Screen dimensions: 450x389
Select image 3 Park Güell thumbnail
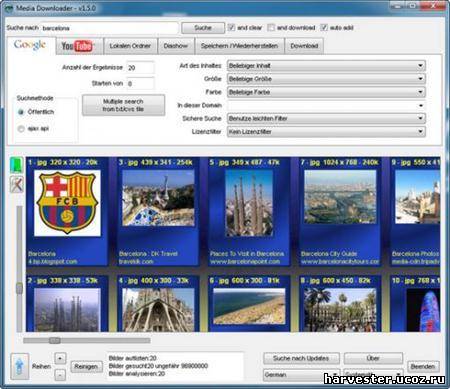point(158,198)
